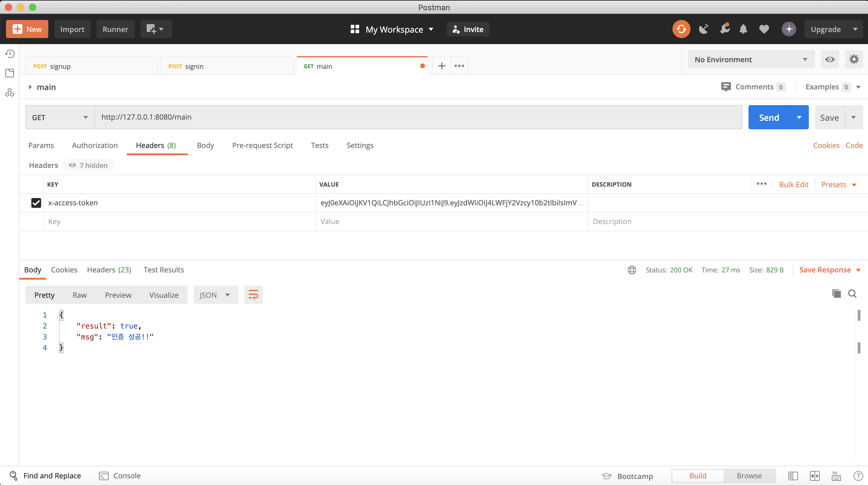Open the GET method dropdown

coord(60,117)
